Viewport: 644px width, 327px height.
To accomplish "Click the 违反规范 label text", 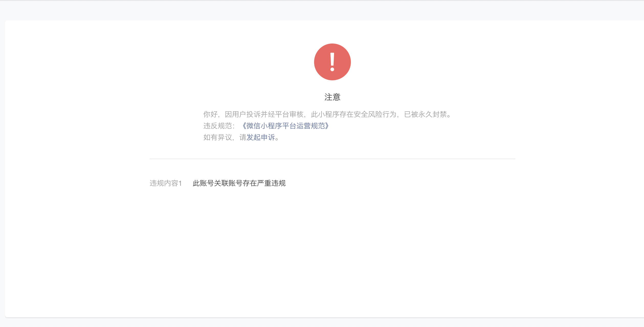I will (218, 126).
